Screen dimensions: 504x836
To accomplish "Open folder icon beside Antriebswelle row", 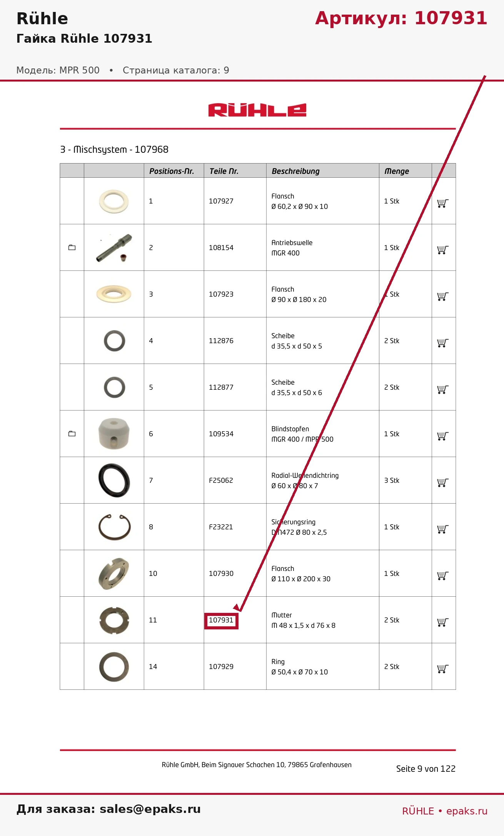I will (x=72, y=247).
